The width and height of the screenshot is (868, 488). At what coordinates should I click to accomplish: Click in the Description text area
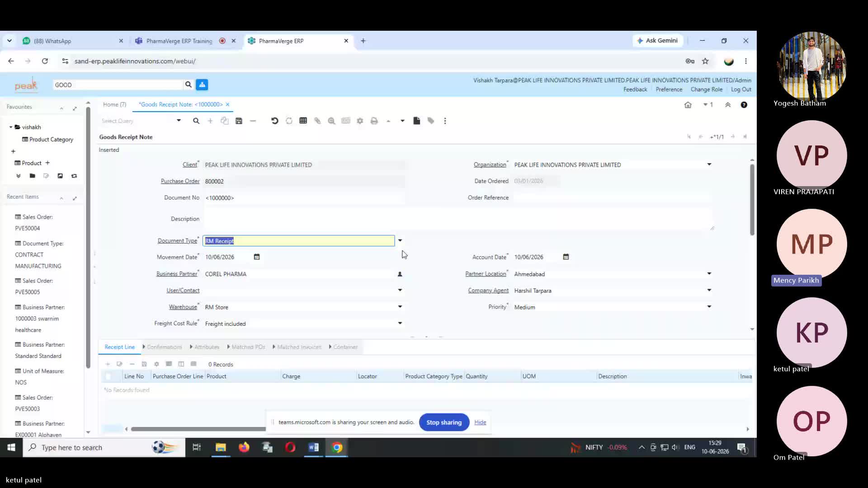coord(458,219)
